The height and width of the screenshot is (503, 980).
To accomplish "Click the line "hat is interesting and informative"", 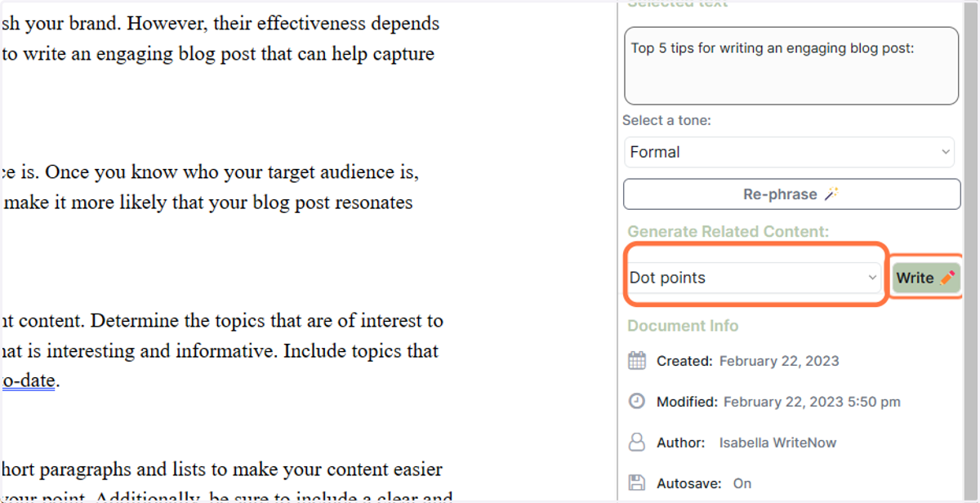I will click(220, 351).
